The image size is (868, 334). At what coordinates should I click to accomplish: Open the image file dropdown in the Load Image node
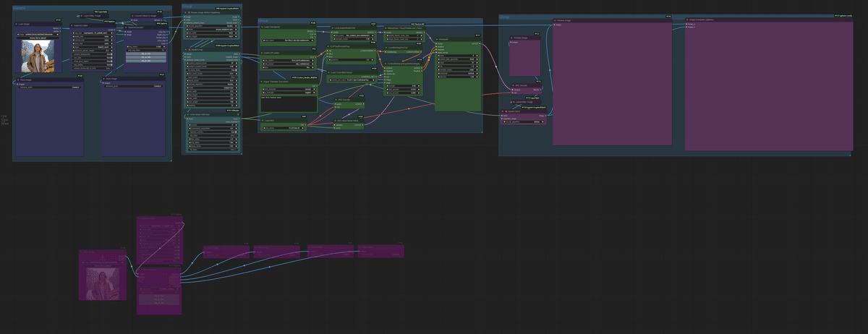point(38,35)
